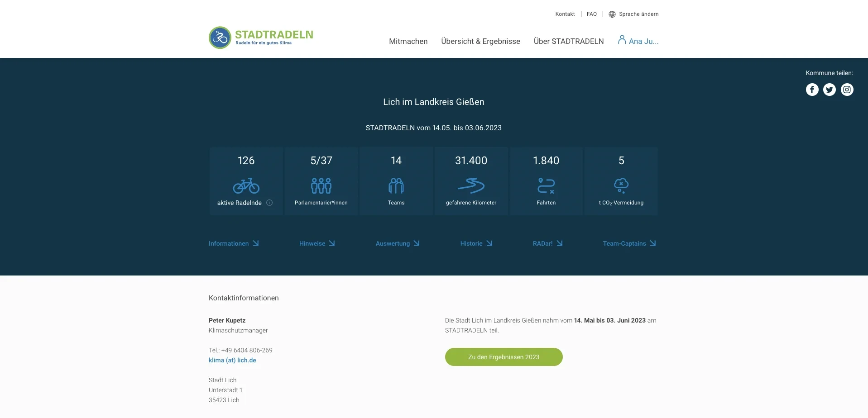Open the Mitmachen menu
The image size is (868, 418).
[x=408, y=41]
